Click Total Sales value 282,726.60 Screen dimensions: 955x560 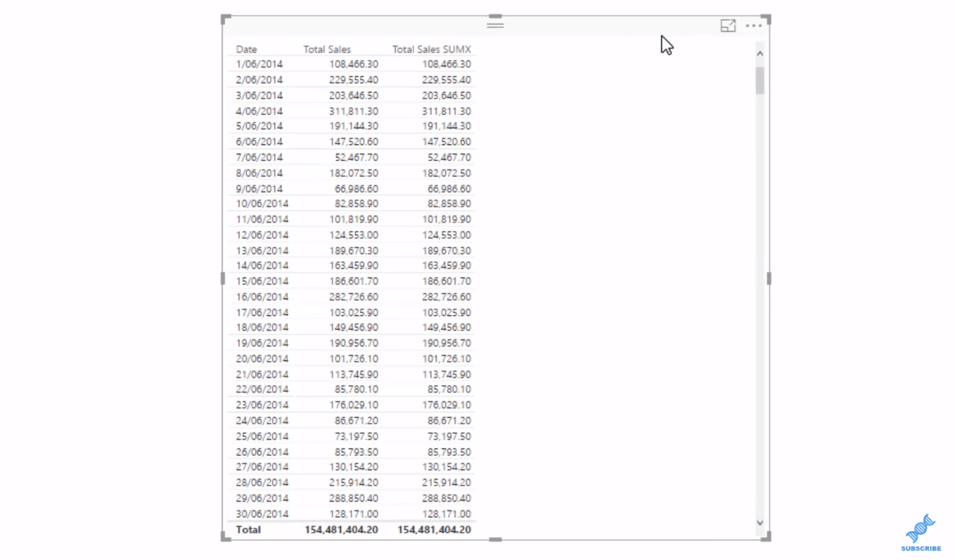click(353, 297)
